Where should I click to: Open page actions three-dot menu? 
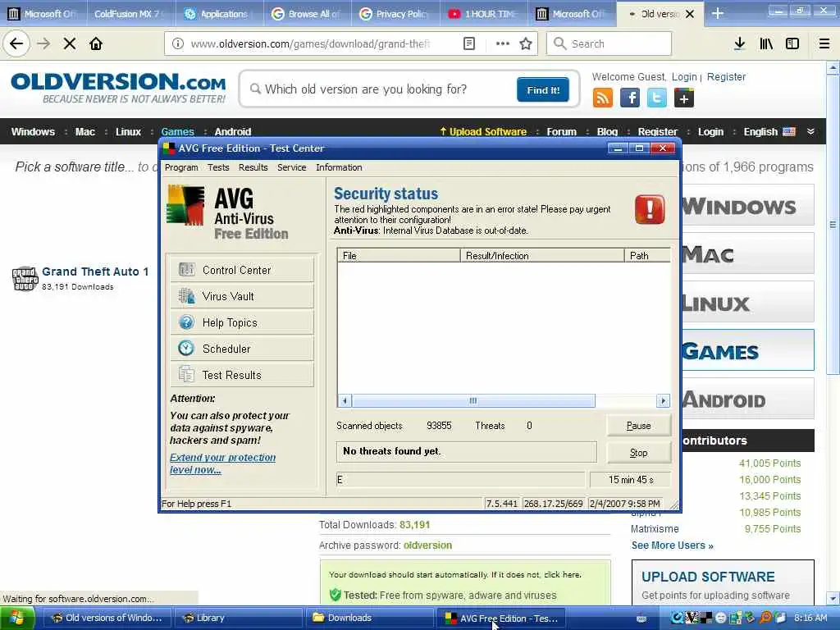pyautogui.click(x=503, y=43)
